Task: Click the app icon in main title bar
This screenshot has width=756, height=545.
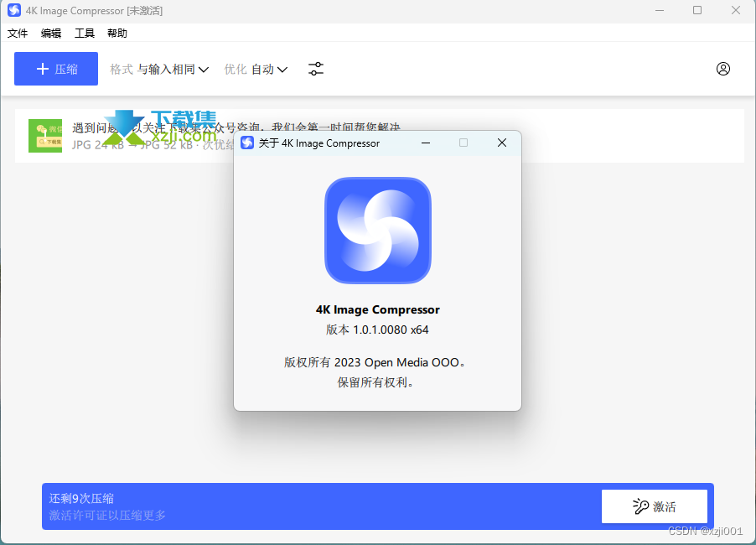Action: click(x=14, y=10)
